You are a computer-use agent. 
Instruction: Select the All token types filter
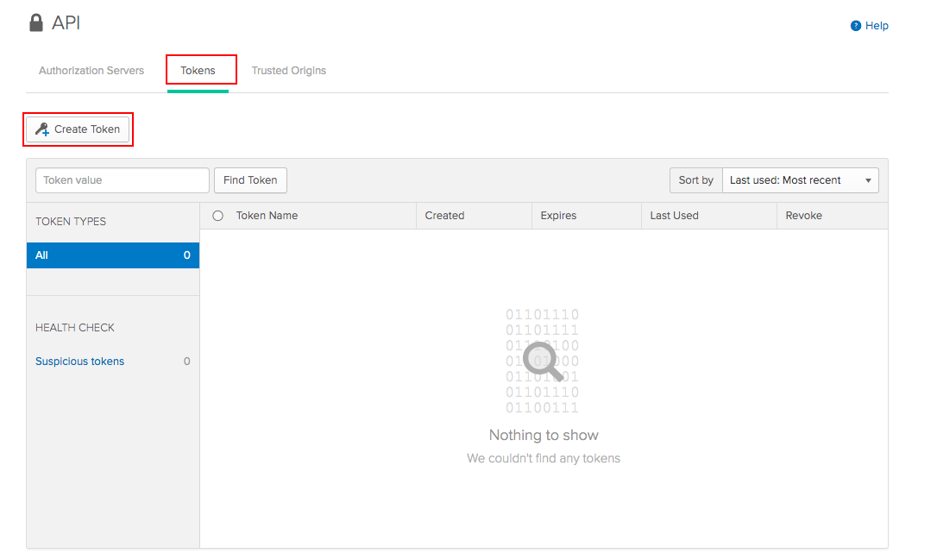click(x=113, y=255)
